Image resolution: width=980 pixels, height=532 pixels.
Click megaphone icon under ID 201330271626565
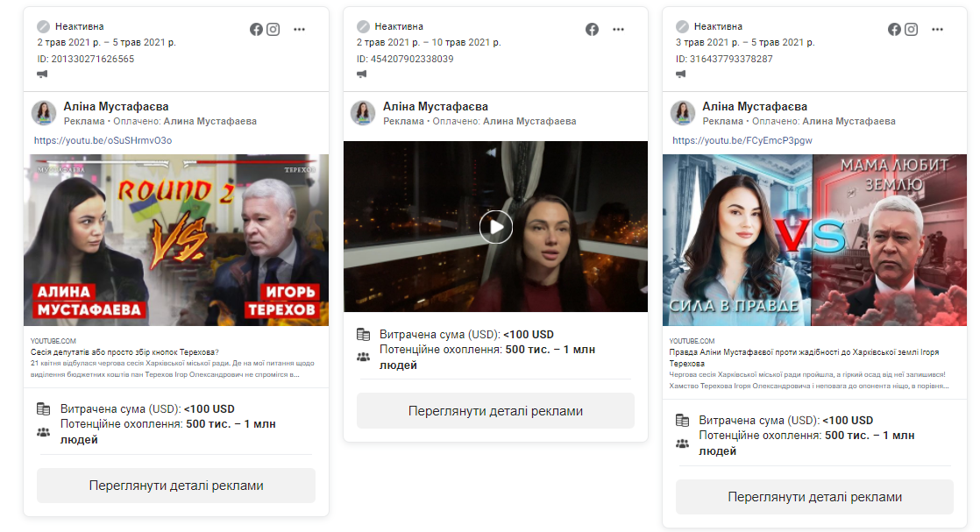pos(42,74)
